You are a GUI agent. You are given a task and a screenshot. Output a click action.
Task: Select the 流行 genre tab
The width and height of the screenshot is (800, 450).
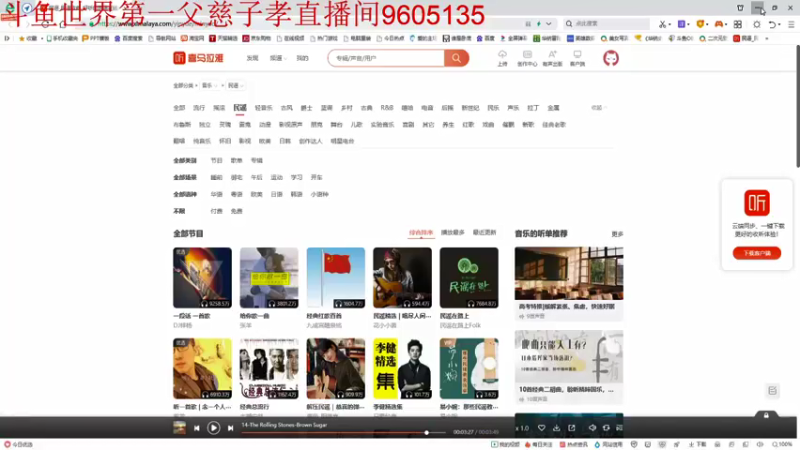point(199,108)
